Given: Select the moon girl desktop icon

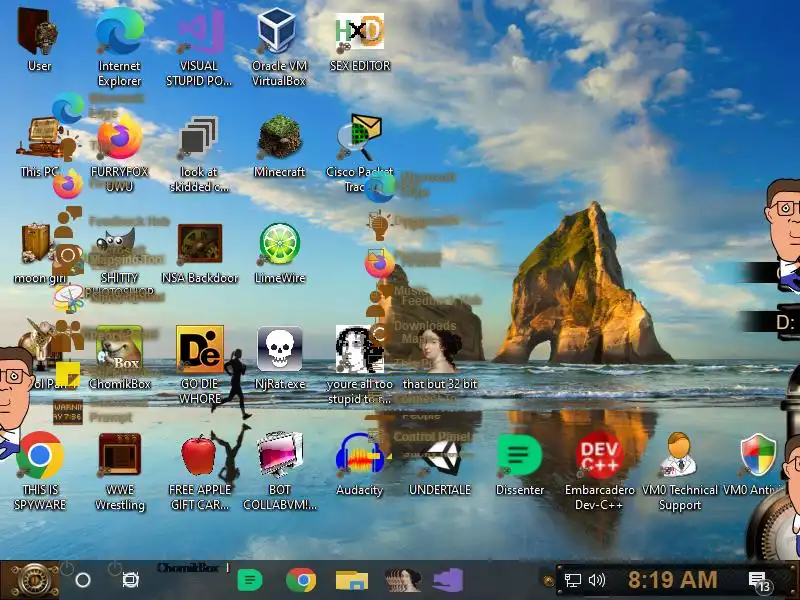Looking at the screenshot, I should [x=37, y=253].
